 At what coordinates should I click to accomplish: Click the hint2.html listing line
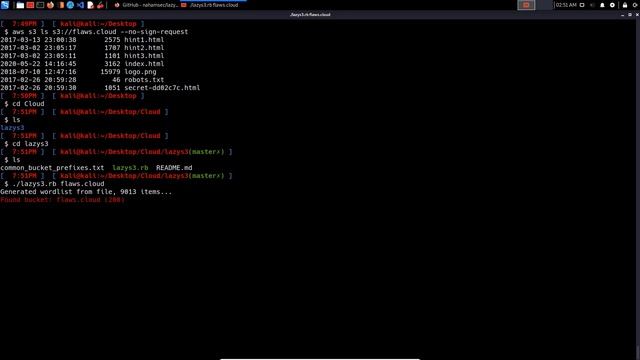pyautogui.click(x=82, y=48)
